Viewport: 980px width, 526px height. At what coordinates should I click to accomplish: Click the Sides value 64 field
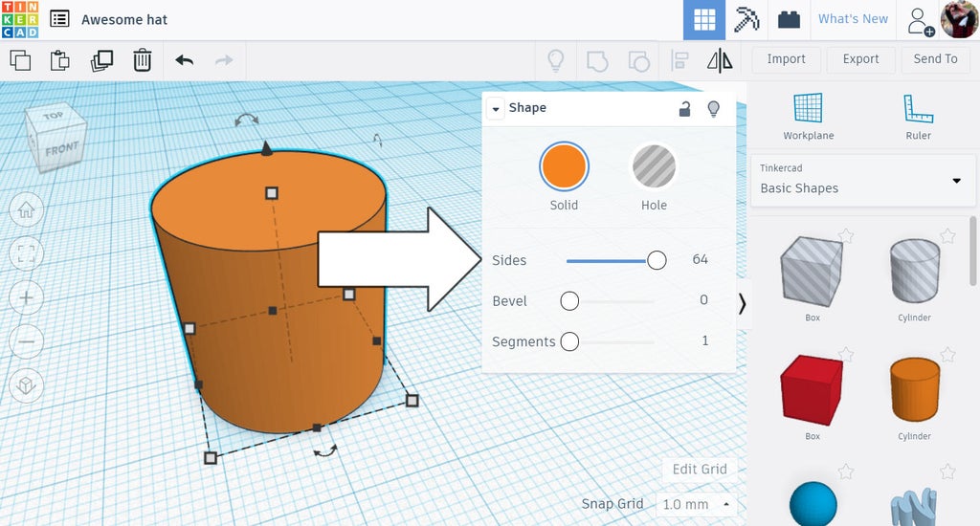coord(700,259)
